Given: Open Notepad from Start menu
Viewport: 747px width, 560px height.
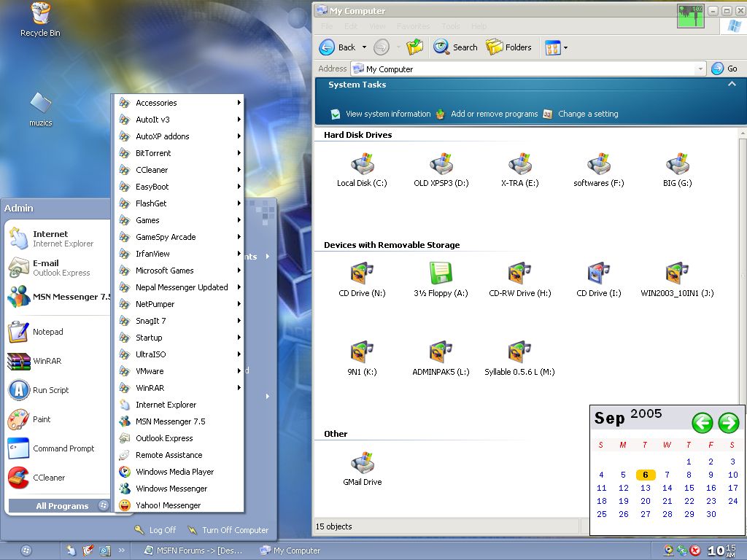Looking at the screenshot, I should (x=58, y=332).
